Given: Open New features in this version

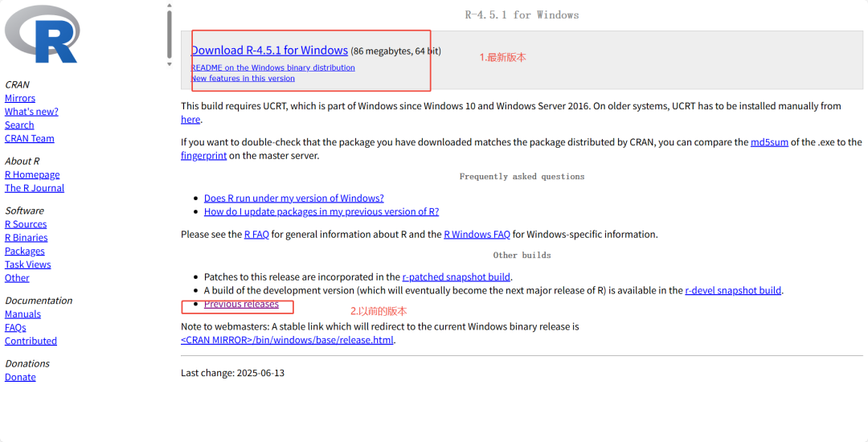Looking at the screenshot, I should (x=243, y=79).
